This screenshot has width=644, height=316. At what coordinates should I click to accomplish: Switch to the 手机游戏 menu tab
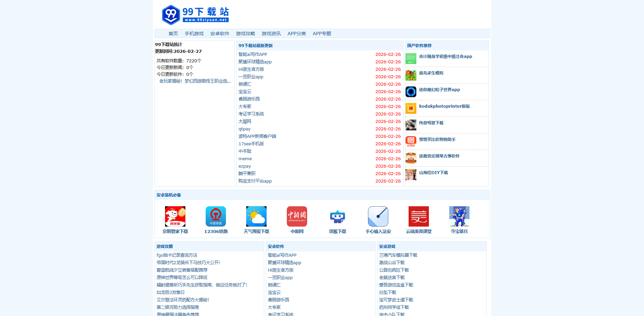(194, 34)
